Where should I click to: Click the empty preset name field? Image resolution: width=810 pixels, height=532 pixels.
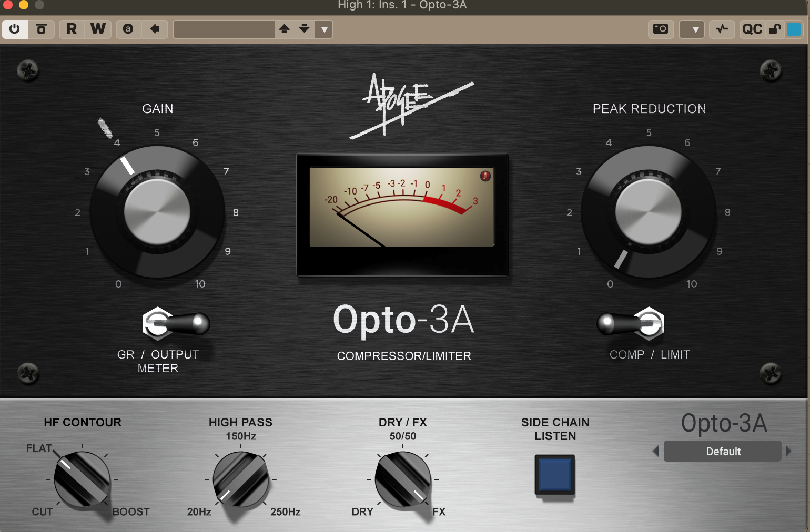click(x=224, y=29)
